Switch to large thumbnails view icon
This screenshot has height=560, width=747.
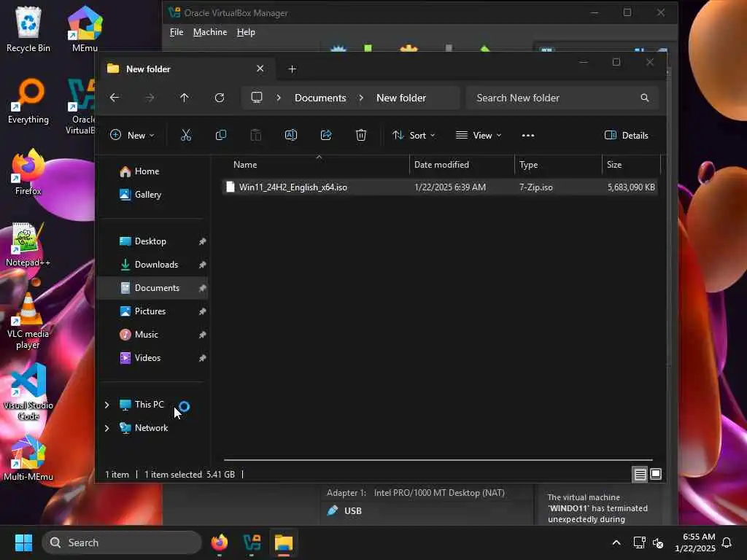656,474
